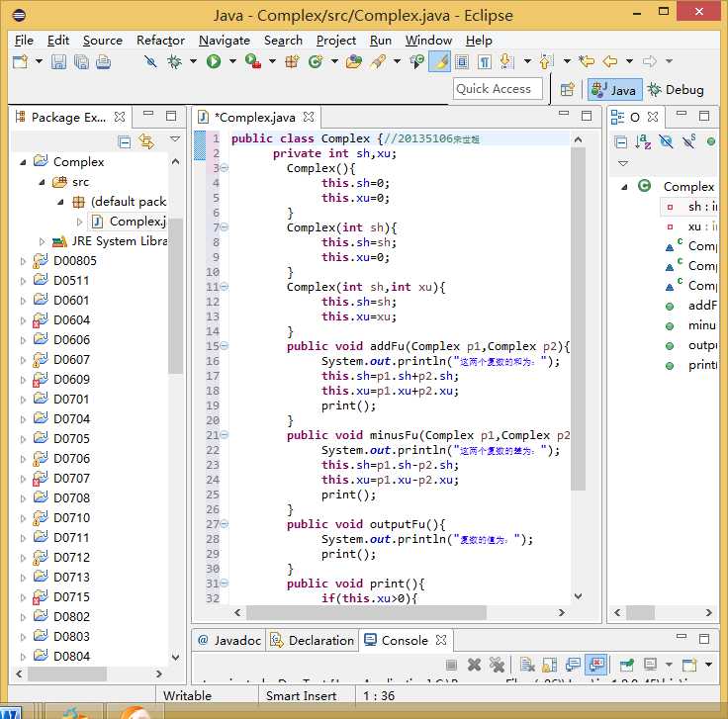The height and width of the screenshot is (719, 728).
Task: Select the Java perspective button
Action: (x=614, y=90)
